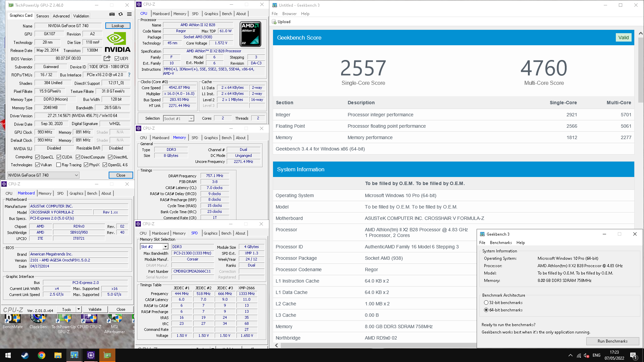The width and height of the screenshot is (644, 362).
Task: Switch to GPU-Z in the taskbar
Action: tap(107, 355)
